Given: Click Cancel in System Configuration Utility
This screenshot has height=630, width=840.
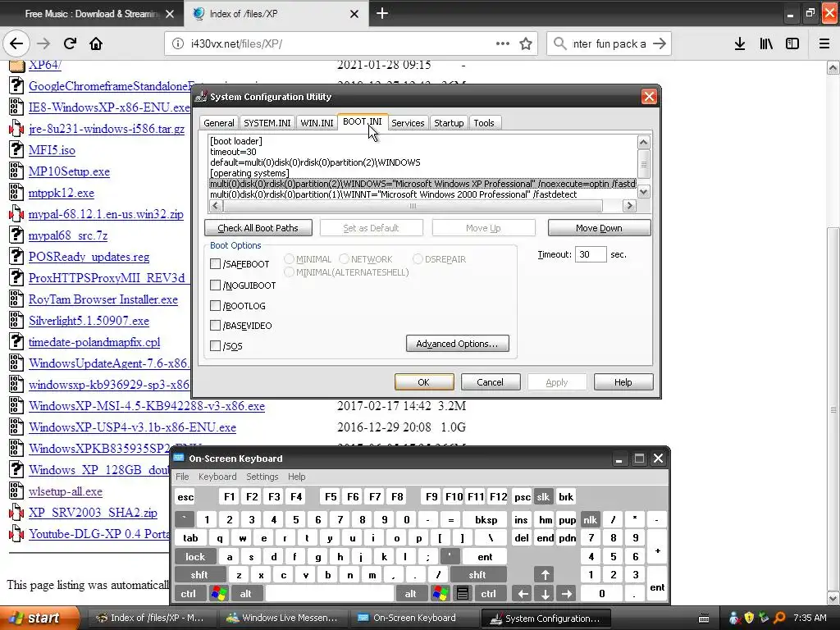Looking at the screenshot, I should 491,382.
